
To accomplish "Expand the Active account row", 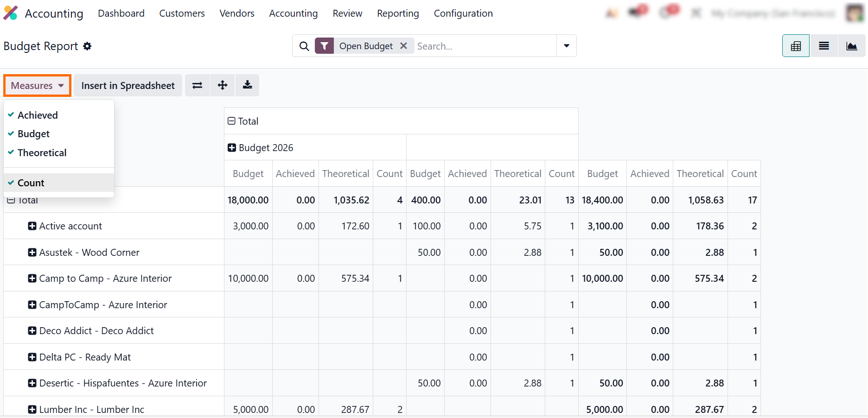I will coord(32,226).
